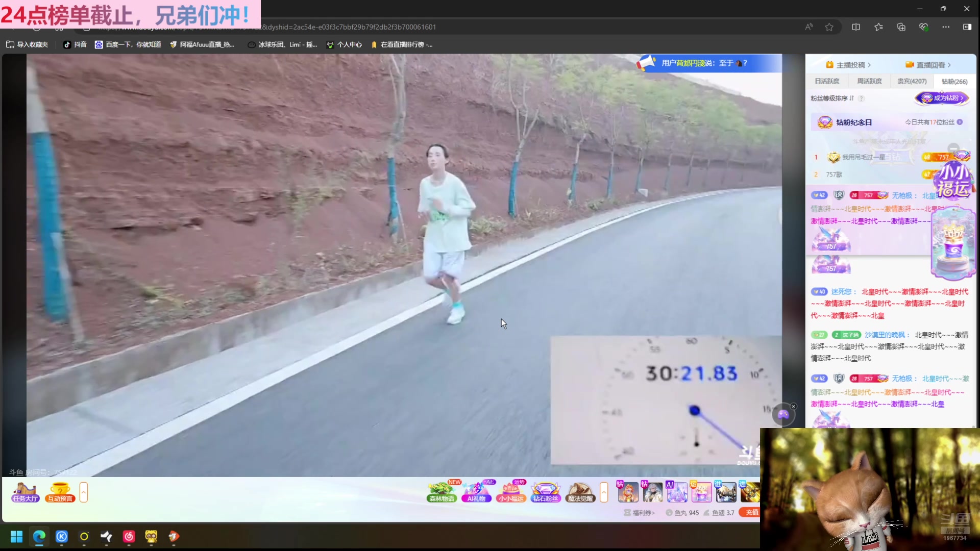Open the 任务大厅 task hall icon
980x551 pixels.
26,492
